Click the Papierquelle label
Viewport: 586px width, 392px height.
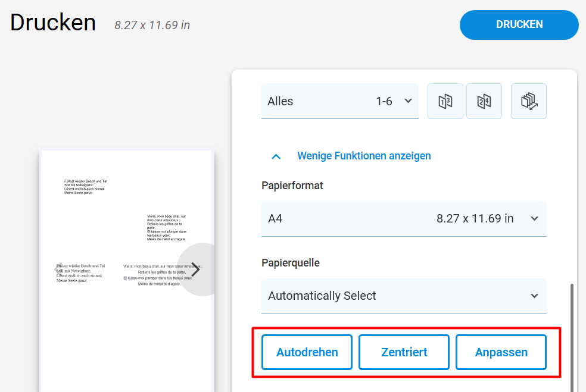coord(291,263)
